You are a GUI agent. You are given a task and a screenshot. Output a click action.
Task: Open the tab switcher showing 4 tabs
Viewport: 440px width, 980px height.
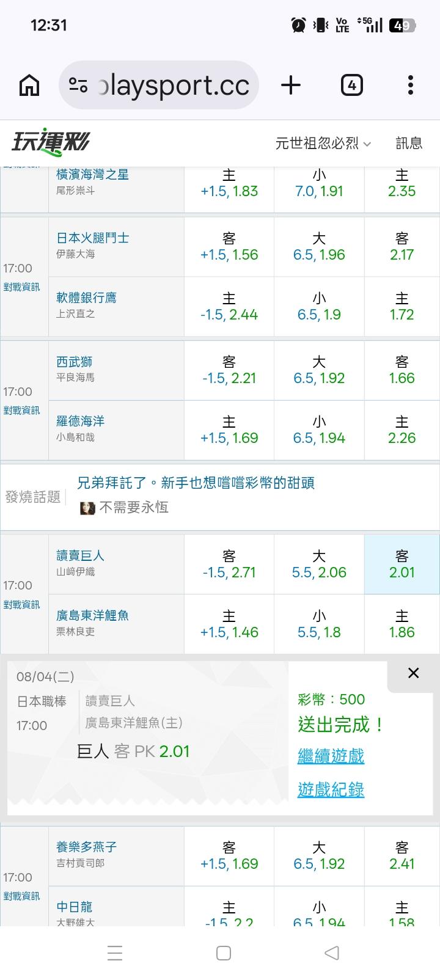tap(351, 85)
